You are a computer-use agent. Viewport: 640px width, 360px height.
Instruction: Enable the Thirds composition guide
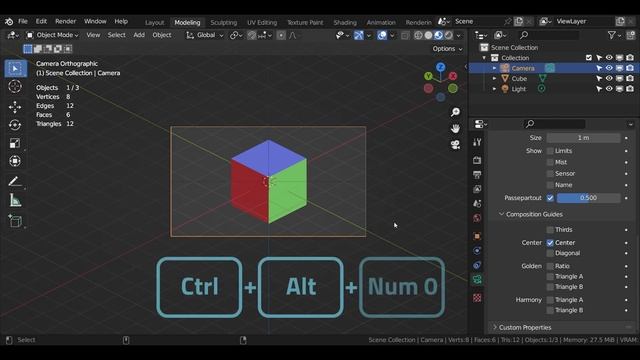point(550,230)
